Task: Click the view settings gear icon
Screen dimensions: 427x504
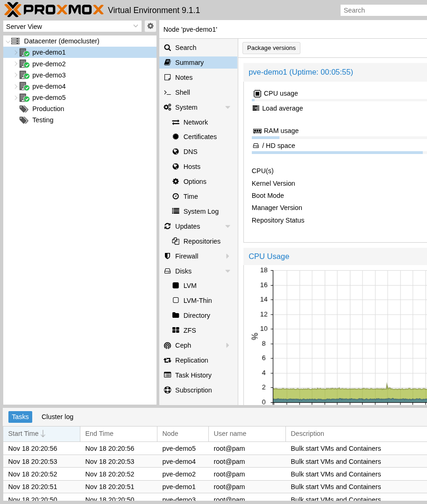Action: 150,26
